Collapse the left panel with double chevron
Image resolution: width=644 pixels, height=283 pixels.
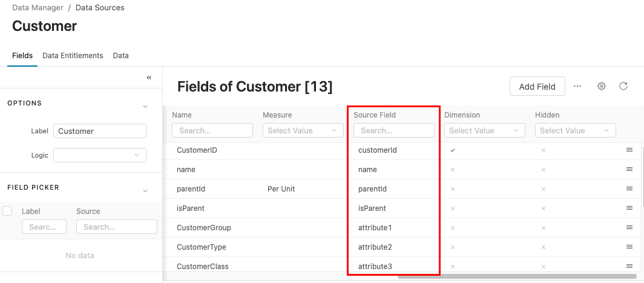[149, 78]
